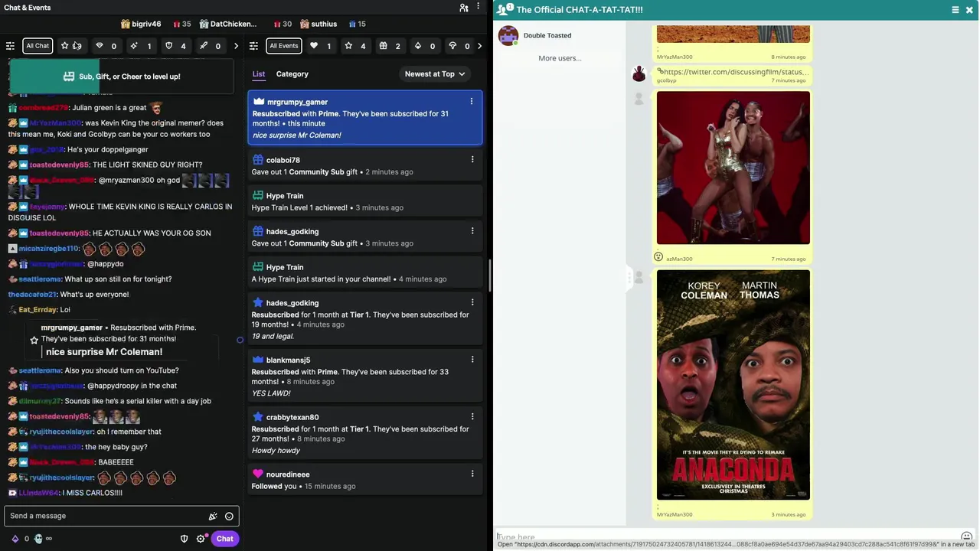
Task: Open options for hades_godking resubscribed event
Action: pyautogui.click(x=472, y=302)
